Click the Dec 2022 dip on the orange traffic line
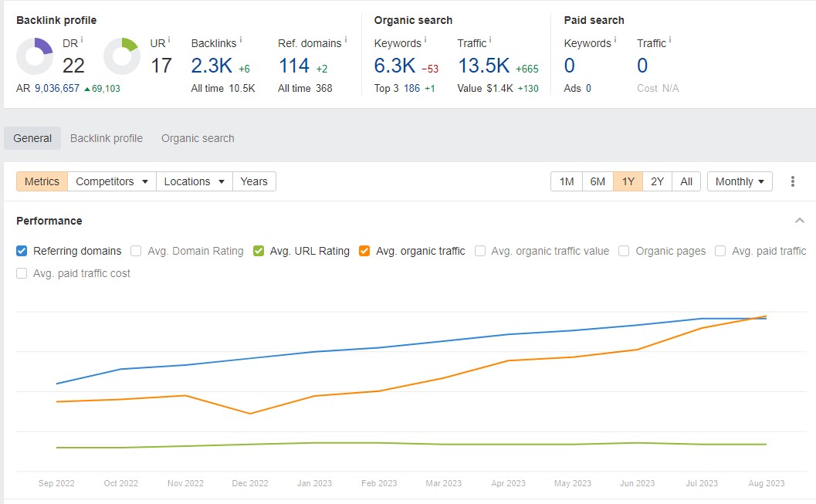The width and height of the screenshot is (816, 504). point(250,414)
